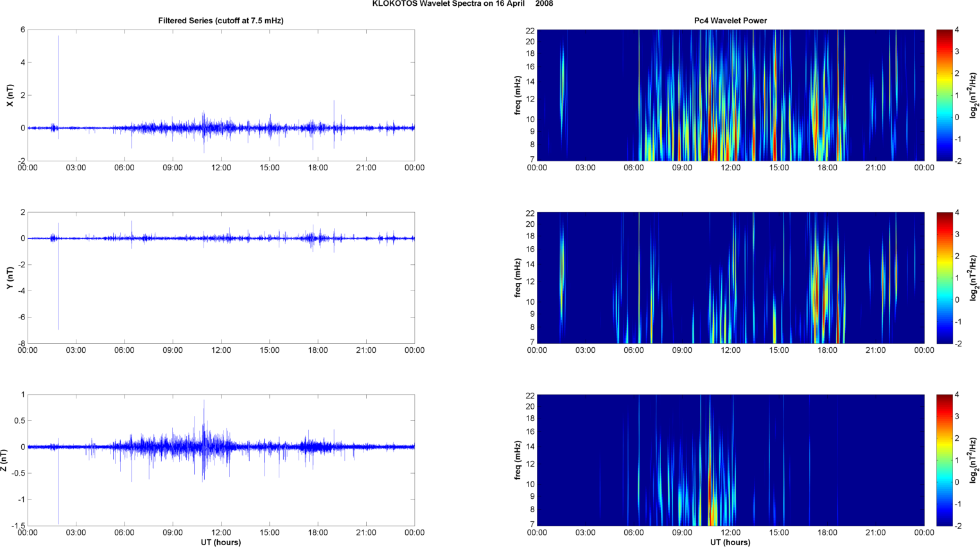The image size is (980, 547).
Task: Click the '14' frequency tick of the middle spectrogram
Action: (530, 264)
